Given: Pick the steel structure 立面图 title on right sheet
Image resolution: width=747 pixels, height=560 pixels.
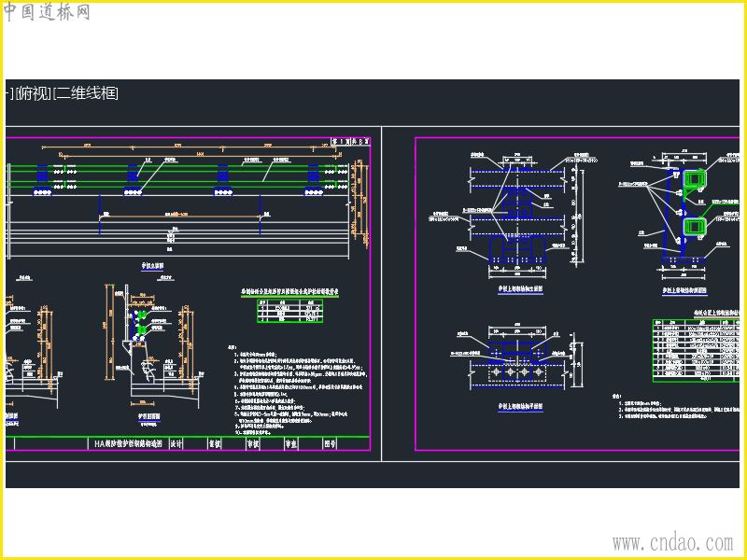Looking at the screenshot, I should tap(520, 289).
